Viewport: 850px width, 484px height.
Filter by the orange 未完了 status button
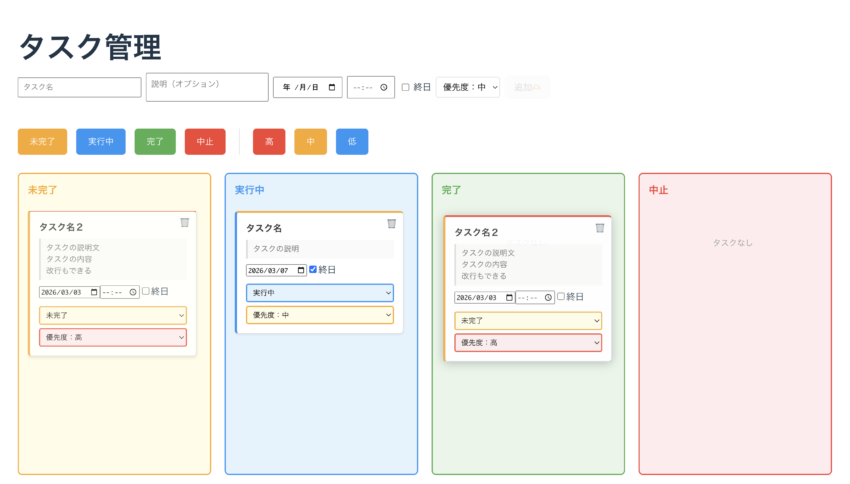42,142
